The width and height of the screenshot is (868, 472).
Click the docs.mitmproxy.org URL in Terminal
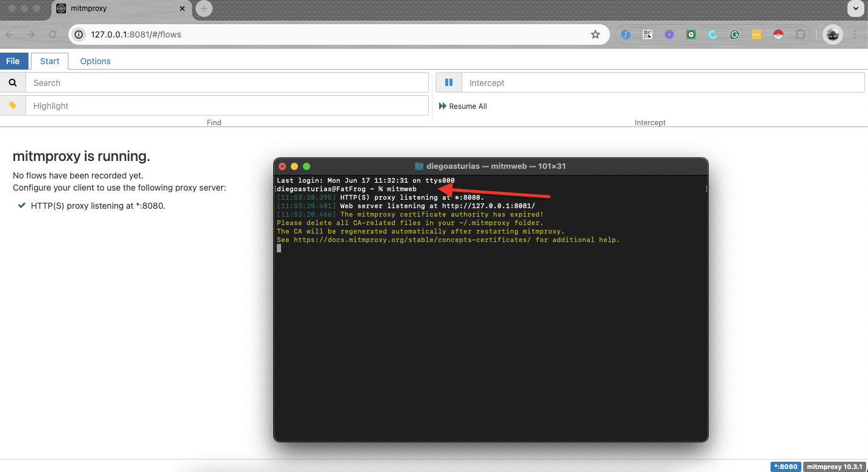412,240
